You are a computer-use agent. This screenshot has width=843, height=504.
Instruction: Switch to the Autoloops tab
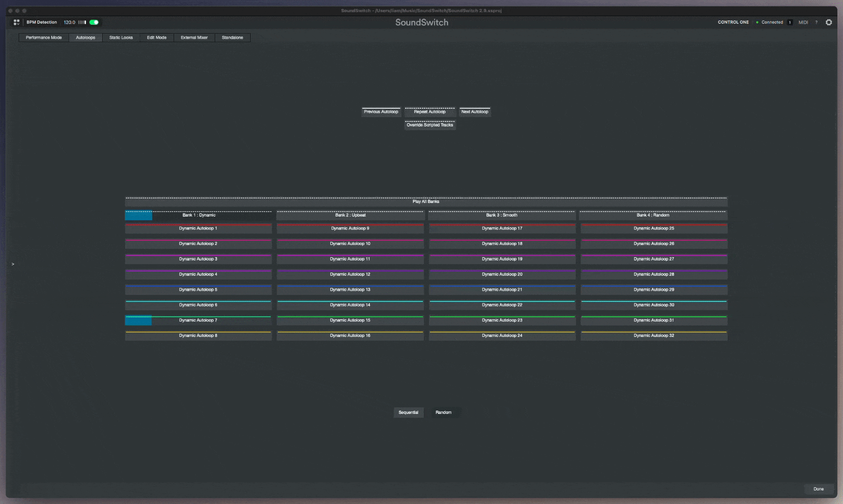click(x=85, y=38)
